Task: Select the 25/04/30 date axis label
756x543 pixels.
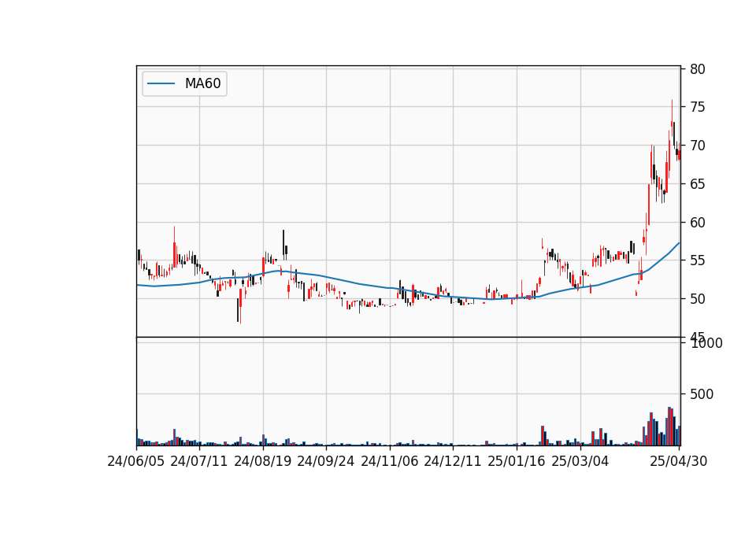Action: tap(678, 461)
